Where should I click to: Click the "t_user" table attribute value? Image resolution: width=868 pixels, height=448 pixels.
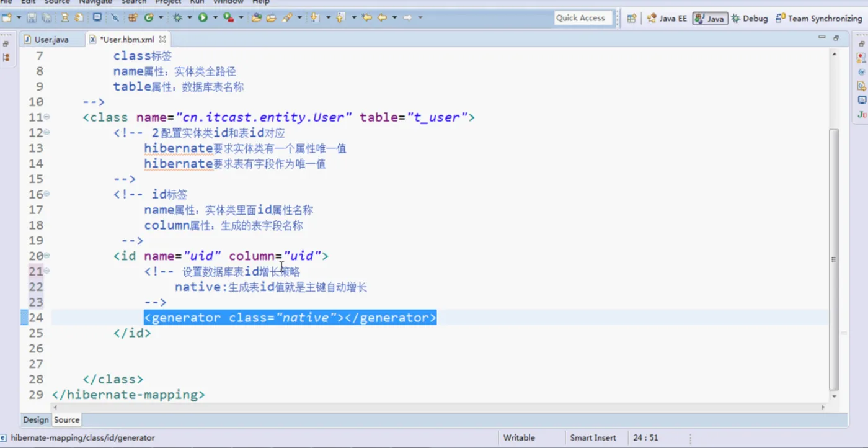coord(436,117)
